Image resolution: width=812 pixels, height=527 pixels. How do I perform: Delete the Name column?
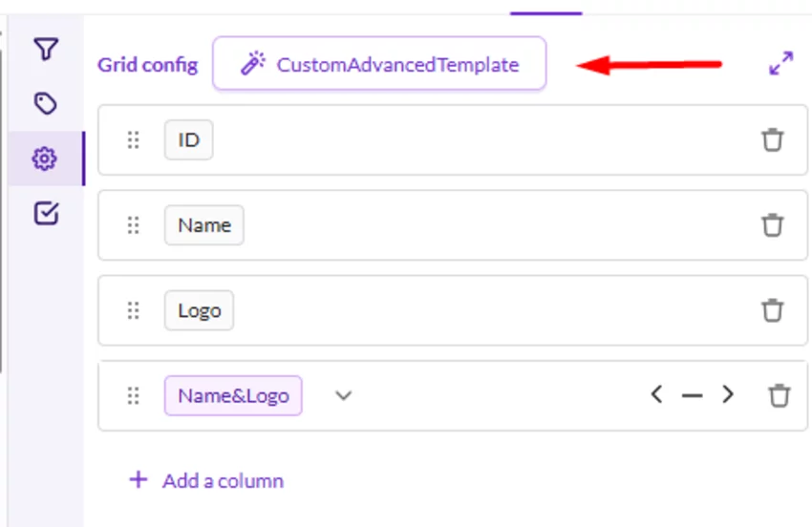[772, 225]
